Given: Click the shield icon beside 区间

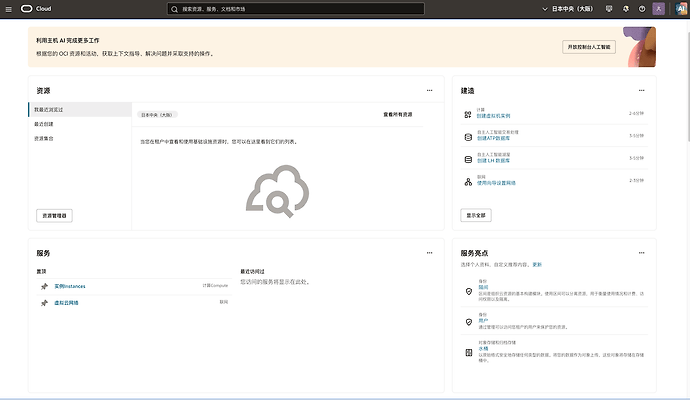Looking at the screenshot, I should click(x=469, y=291).
